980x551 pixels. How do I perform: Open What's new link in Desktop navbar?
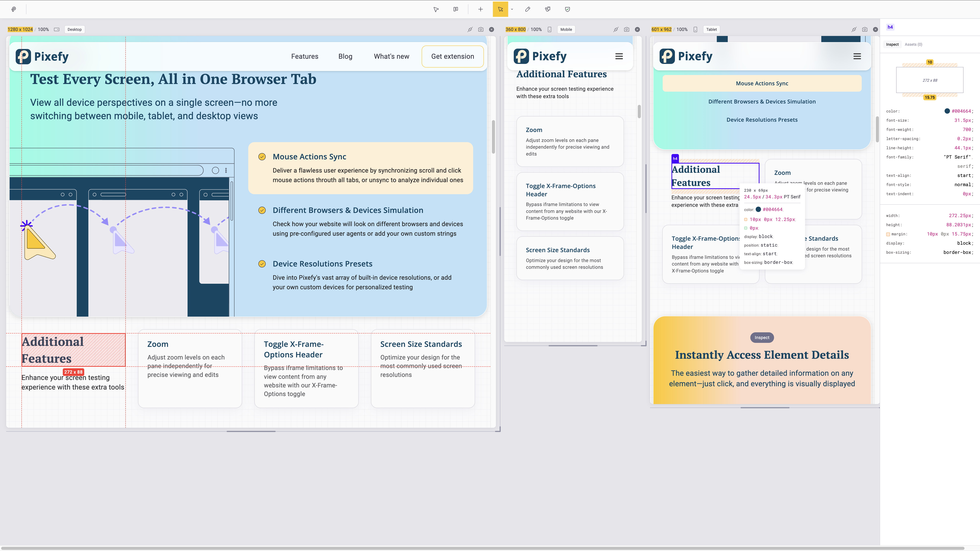[391, 56]
